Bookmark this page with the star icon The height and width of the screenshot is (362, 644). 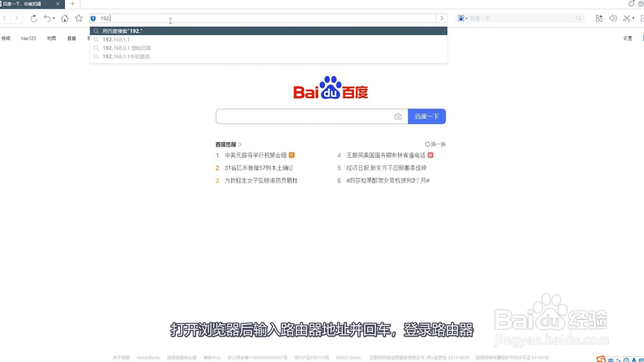click(x=79, y=18)
